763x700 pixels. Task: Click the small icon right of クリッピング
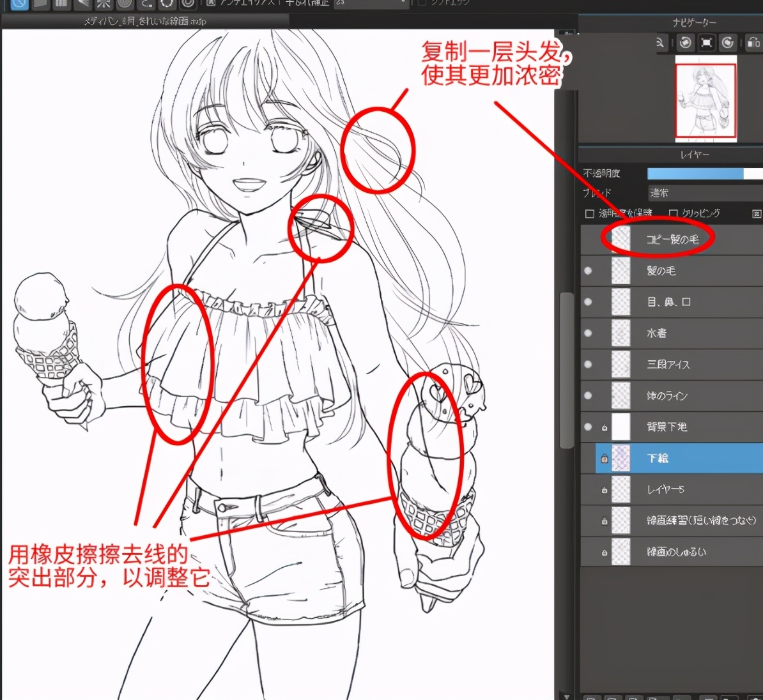tap(757, 213)
